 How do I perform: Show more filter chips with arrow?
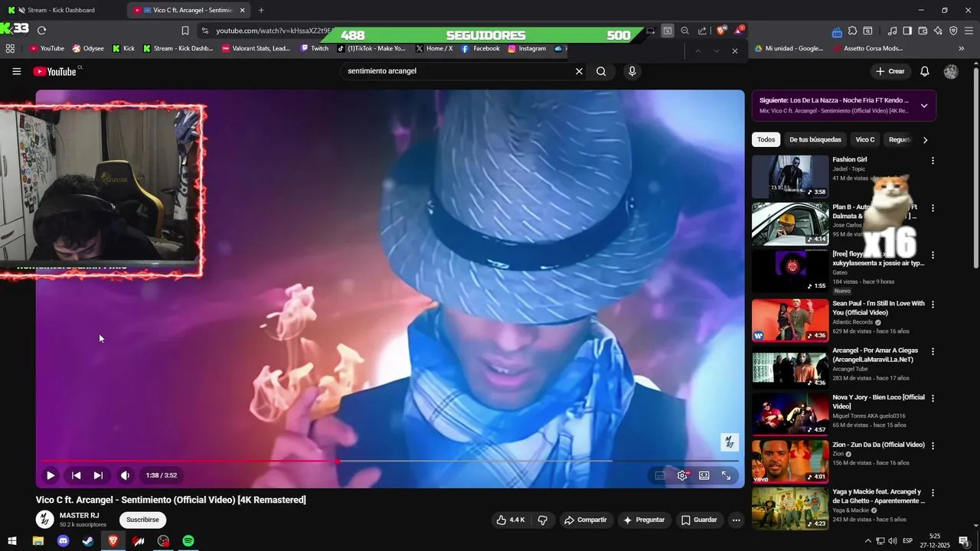pos(925,140)
